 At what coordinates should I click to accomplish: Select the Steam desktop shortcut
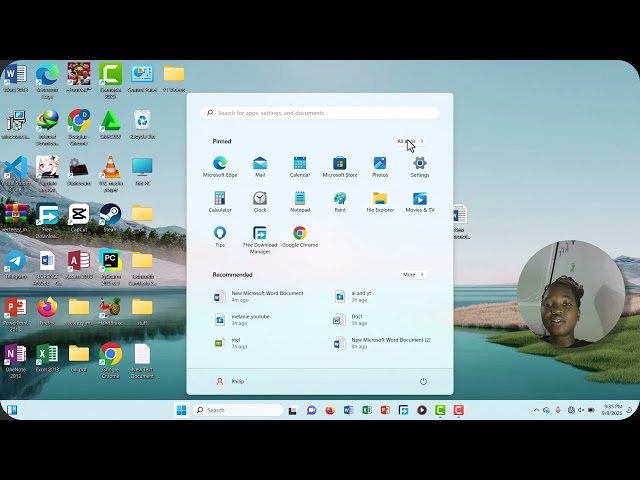click(x=110, y=218)
